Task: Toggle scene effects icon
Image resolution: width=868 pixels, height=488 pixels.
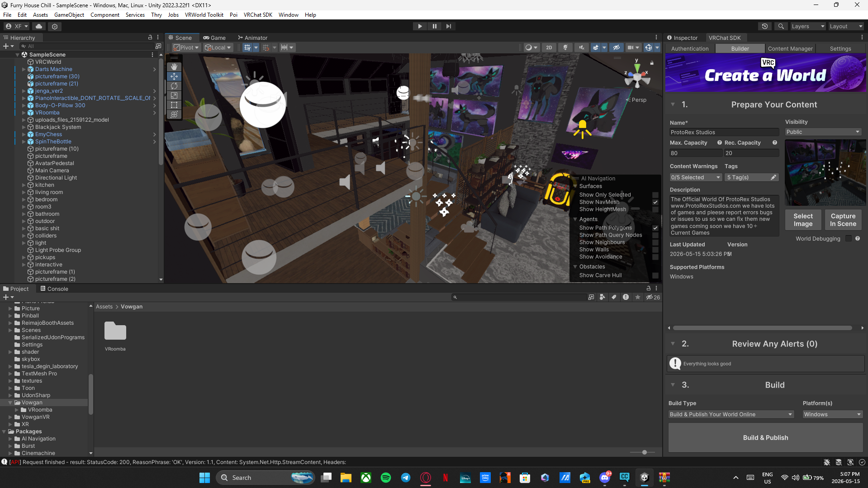Action: (x=596, y=47)
